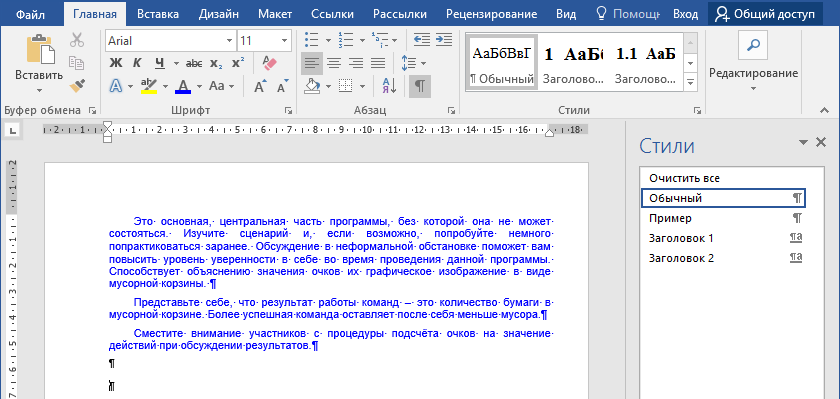Select Center paragraph alignment
This screenshot has height=399, width=840.
(334, 63)
